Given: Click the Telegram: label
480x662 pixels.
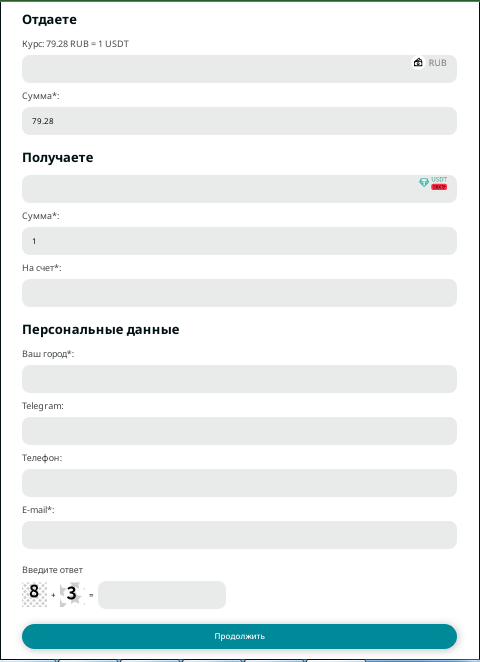Looking at the screenshot, I should coord(43,406).
